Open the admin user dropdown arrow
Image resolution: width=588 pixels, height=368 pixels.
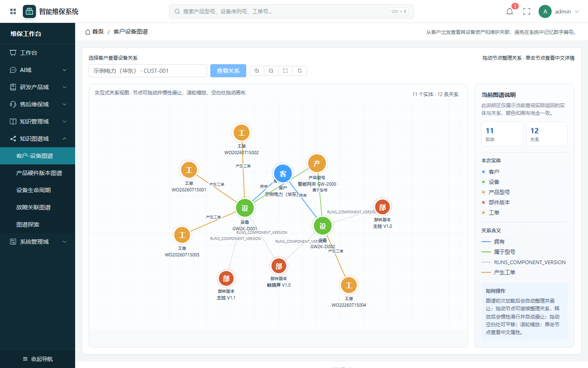[577, 11]
